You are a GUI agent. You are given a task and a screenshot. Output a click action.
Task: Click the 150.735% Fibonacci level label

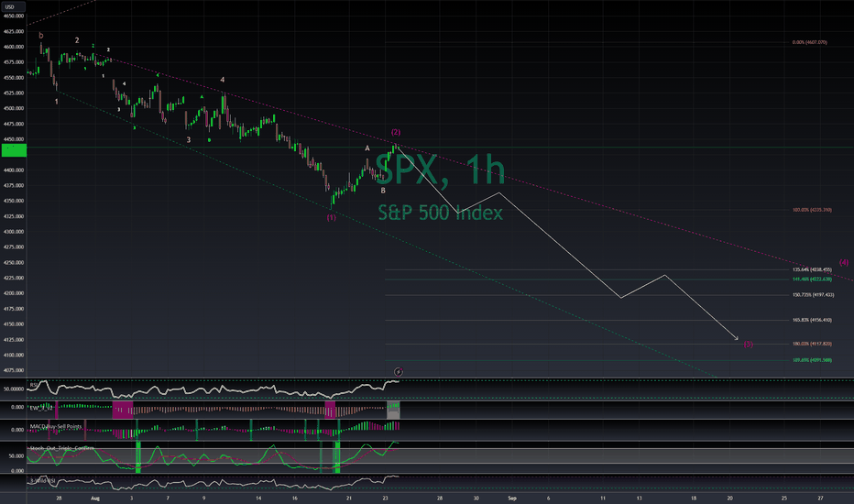tap(813, 295)
